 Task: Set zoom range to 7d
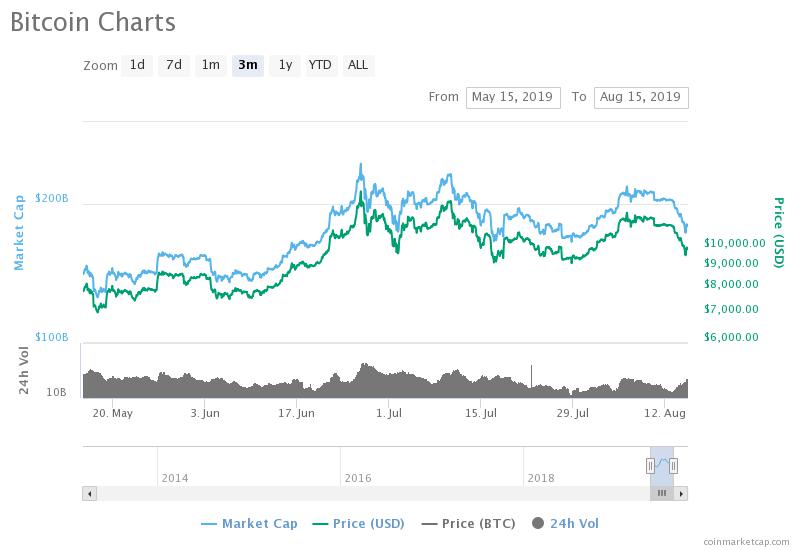coord(174,65)
